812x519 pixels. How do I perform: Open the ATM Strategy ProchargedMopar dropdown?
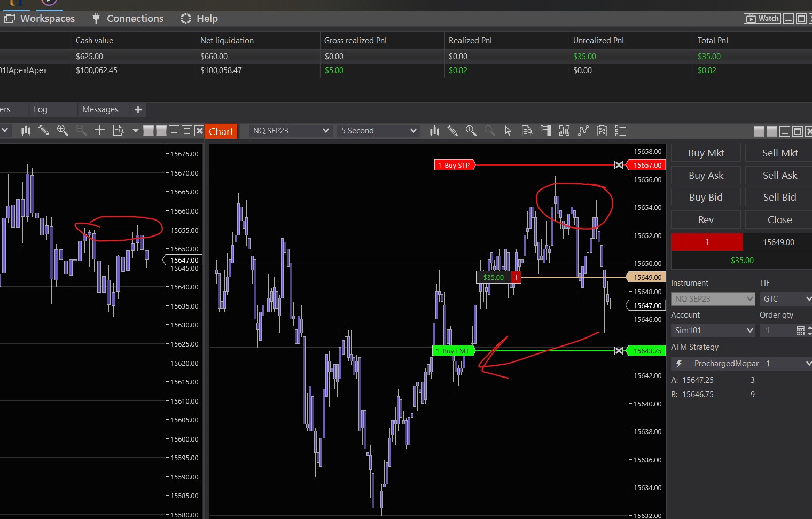point(741,364)
